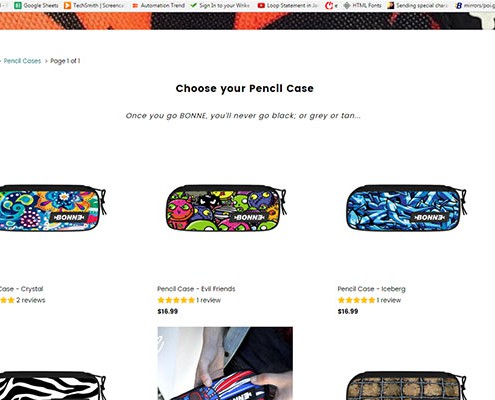This screenshot has height=400, width=495.
Task: View the 1 review link under Evil Friends
Action: tap(208, 300)
